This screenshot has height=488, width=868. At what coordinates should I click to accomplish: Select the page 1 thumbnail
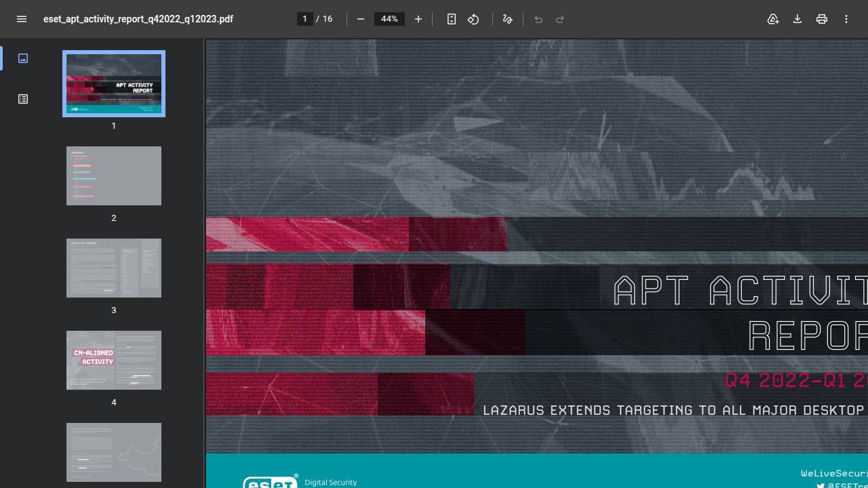(114, 83)
